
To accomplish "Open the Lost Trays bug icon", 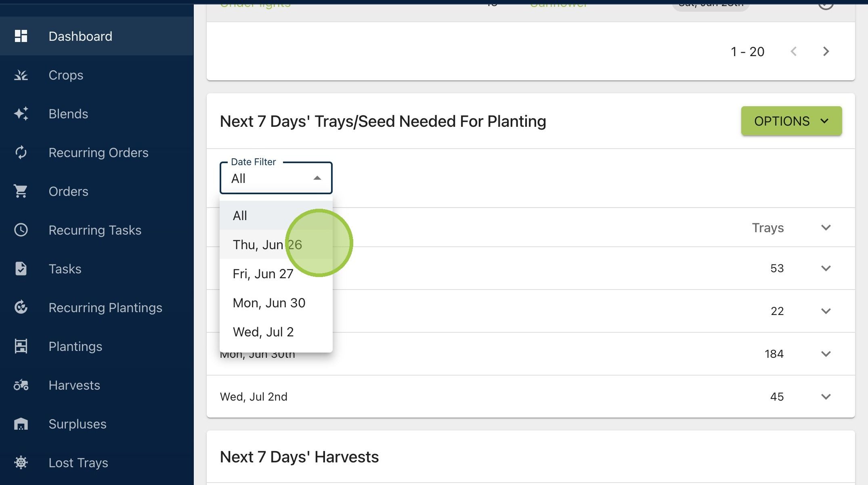I will (21, 462).
